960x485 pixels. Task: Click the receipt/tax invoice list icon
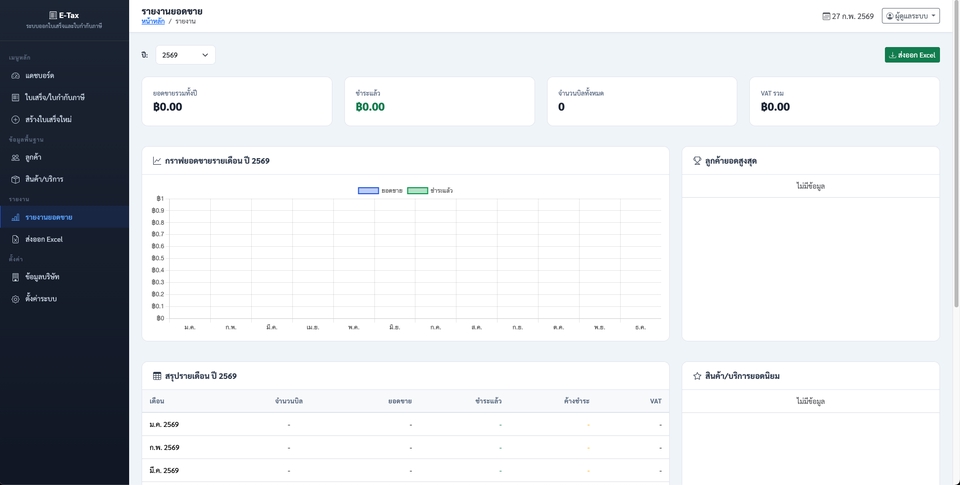(x=15, y=98)
